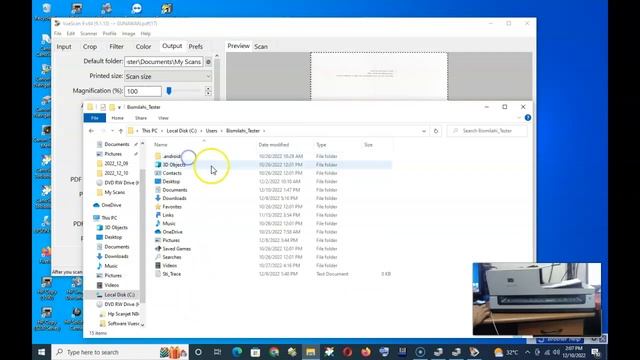Switch to the Color tab in VueScan

pyautogui.click(x=143, y=47)
